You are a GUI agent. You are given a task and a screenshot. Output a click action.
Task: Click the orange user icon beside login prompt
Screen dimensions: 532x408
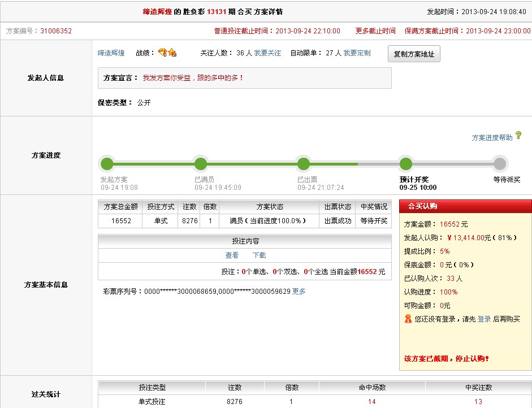[x=408, y=319]
